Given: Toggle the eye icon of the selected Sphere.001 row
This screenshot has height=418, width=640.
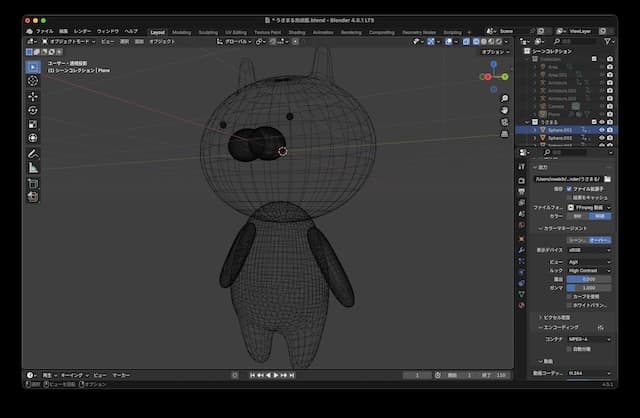Looking at the screenshot, I should 602,130.
